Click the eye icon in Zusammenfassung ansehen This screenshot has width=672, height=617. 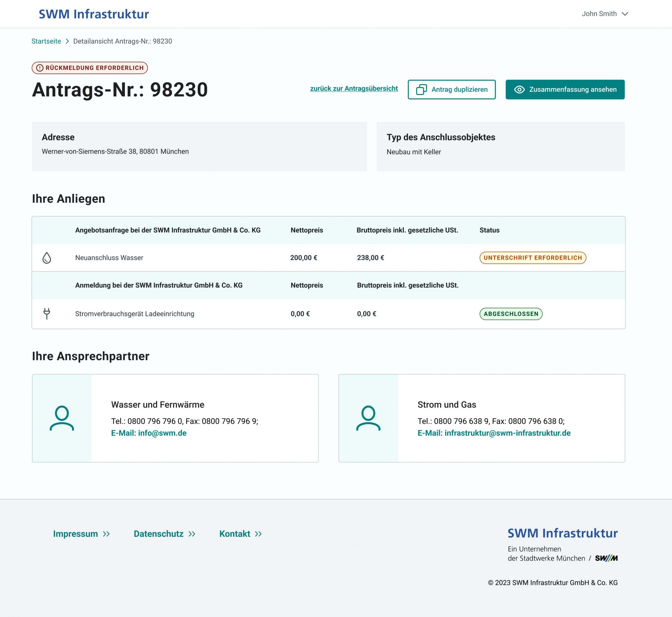[519, 90]
